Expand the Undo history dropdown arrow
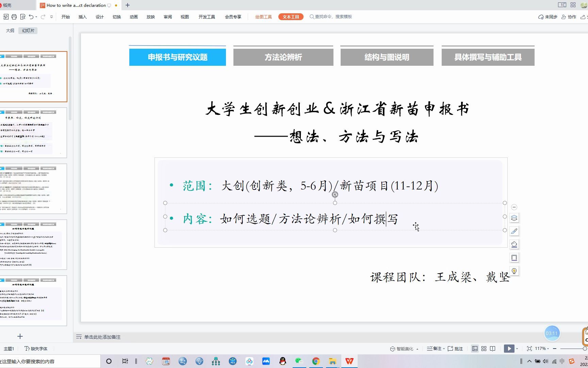This screenshot has height=368, width=588. (36, 17)
